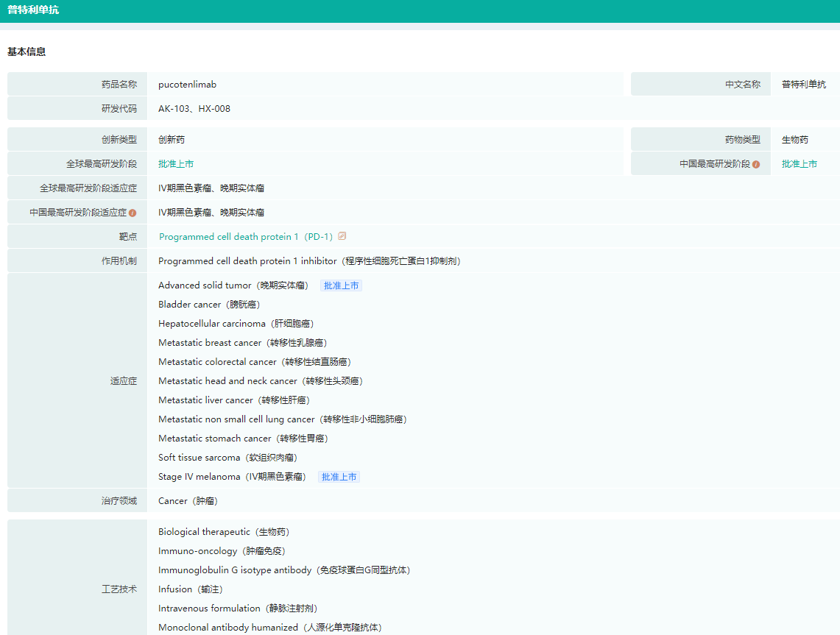840x635 pixels.
Task: Select the pucotenlimab drug name value
Action: coord(187,85)
